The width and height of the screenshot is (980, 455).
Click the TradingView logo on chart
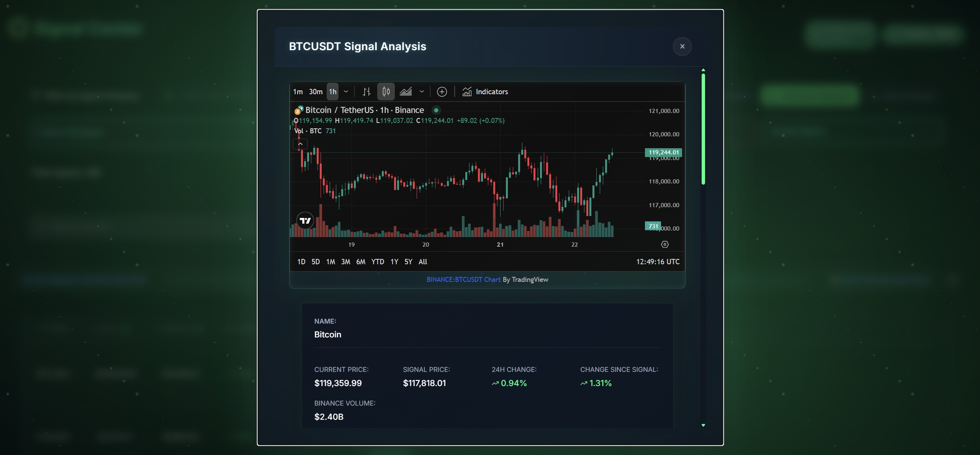click(x=305, y=221)
